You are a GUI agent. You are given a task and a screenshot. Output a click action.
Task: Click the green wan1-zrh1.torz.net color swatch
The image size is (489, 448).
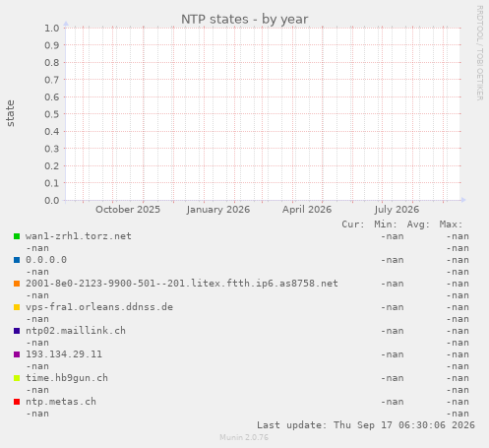[x=17, y=236]
